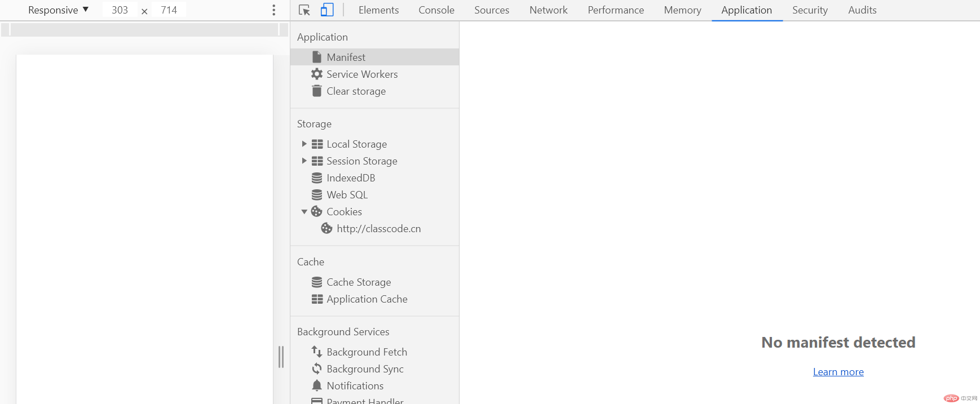Click the Background Sync icon
Viewport: 980px width, 404px height.
pos(317,369)
